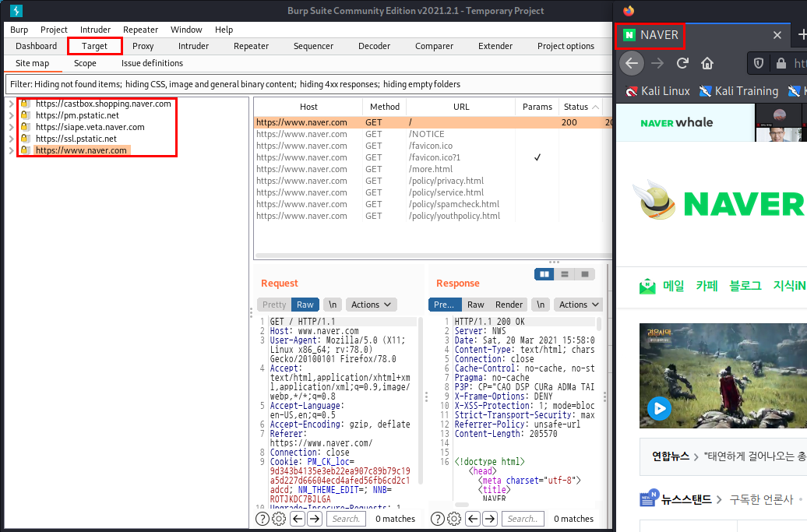807x532 pixels.
Task: Switch response view to Render
Action: pyautogui.click(x=509, y=305)
